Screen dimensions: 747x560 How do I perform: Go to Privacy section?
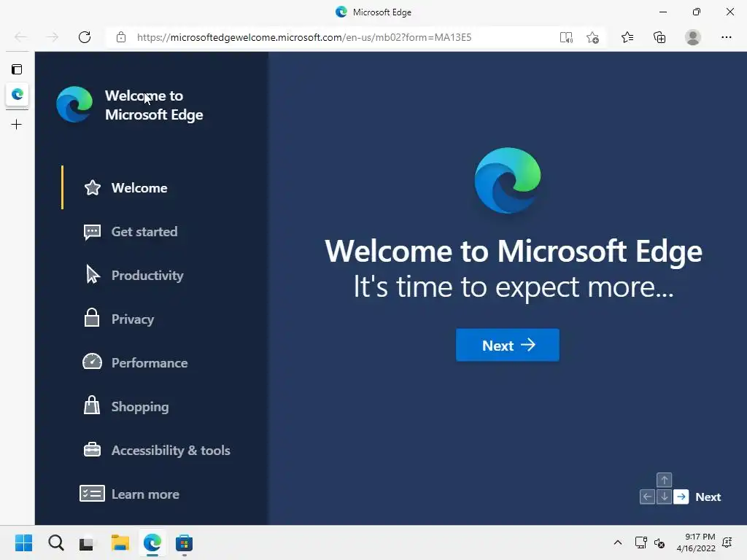133,319
